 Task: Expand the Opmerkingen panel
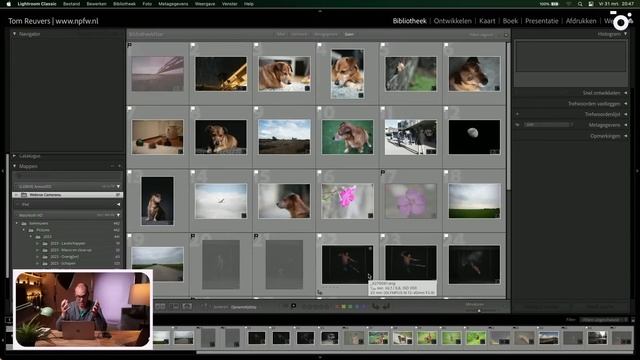(x=625, y=136)
